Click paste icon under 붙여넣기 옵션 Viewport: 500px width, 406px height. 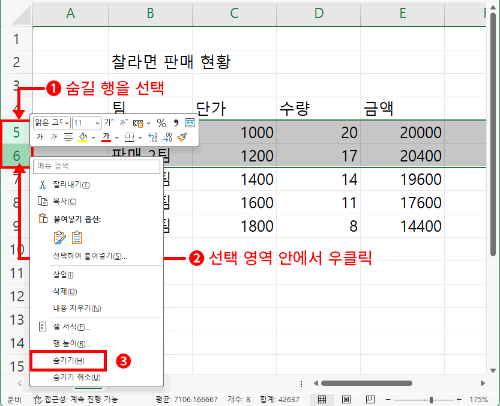[x=59, y=237]
